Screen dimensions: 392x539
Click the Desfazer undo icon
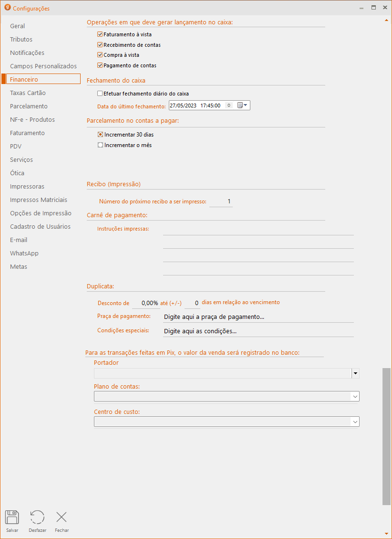[x=37, y=517]
